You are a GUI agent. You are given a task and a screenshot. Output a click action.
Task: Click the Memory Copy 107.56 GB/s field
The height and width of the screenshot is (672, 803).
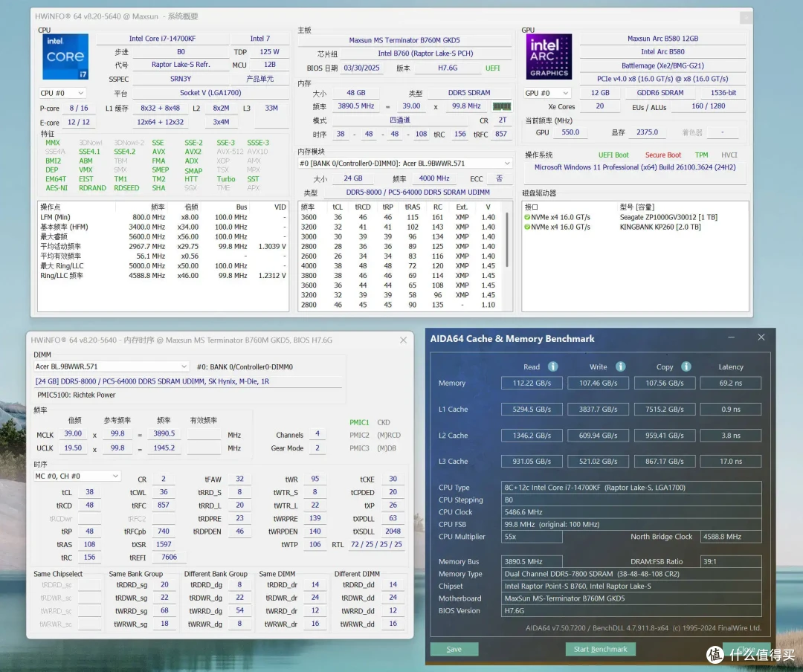(x=664, y=383)
